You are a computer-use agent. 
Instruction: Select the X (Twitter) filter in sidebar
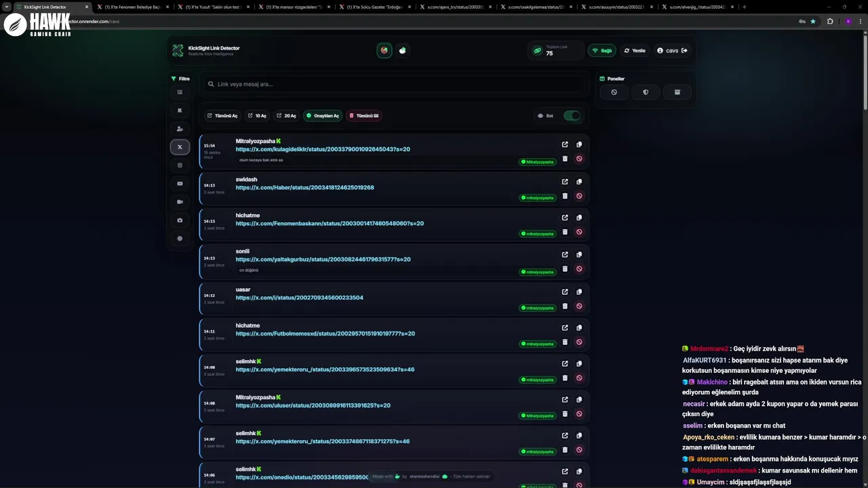tap(180, 147)
